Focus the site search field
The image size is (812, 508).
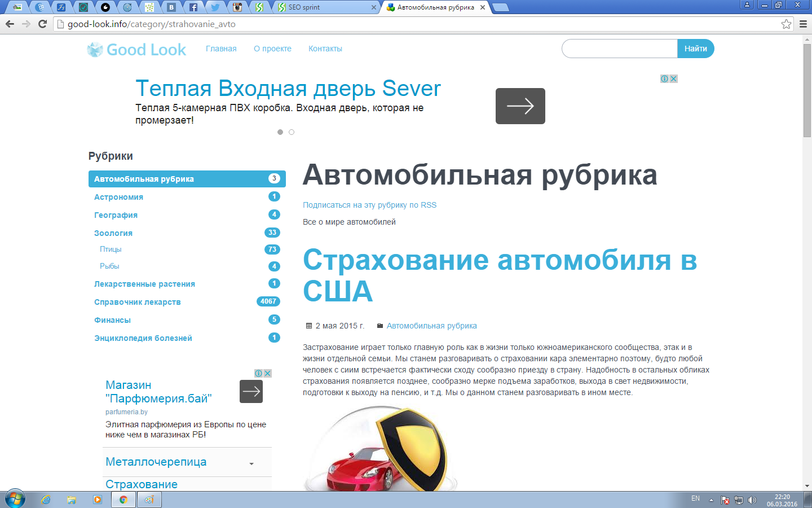[620, 49]
